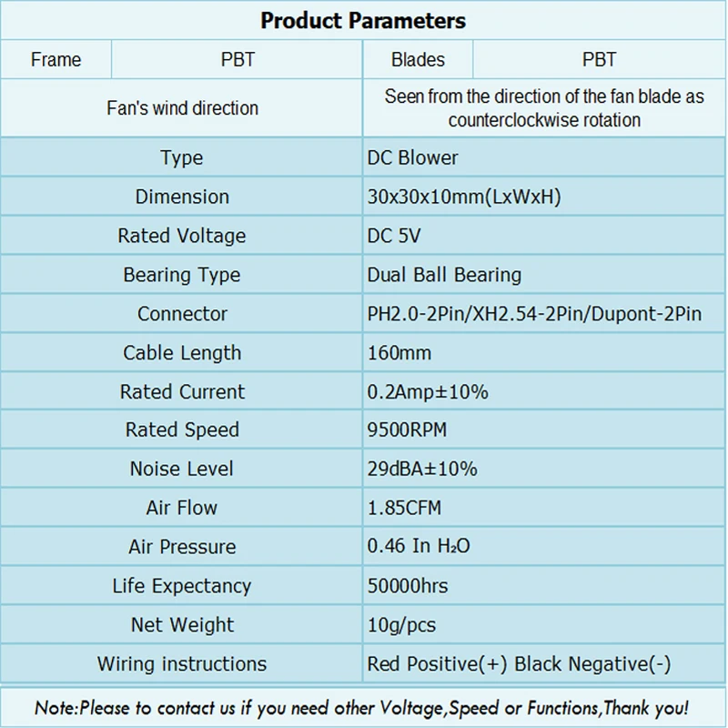Click the Product Parameters heading
Image resolution: width=728 pixels, height=728 pixels.
pyautogui.click(x=363, y=21)
